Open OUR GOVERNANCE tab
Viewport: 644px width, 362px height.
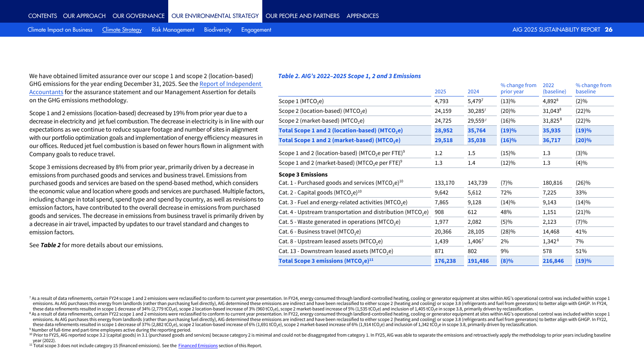click(139, 16)
